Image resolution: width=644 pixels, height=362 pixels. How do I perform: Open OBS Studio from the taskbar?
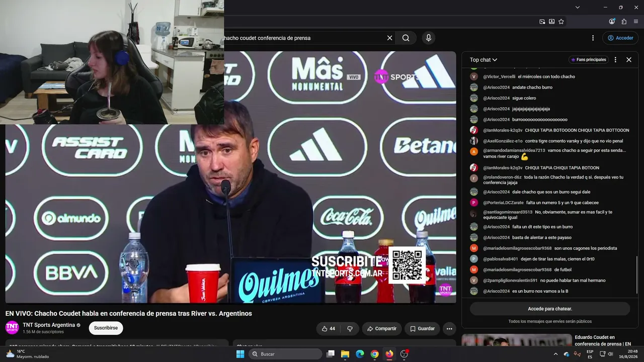pos(404,354)
